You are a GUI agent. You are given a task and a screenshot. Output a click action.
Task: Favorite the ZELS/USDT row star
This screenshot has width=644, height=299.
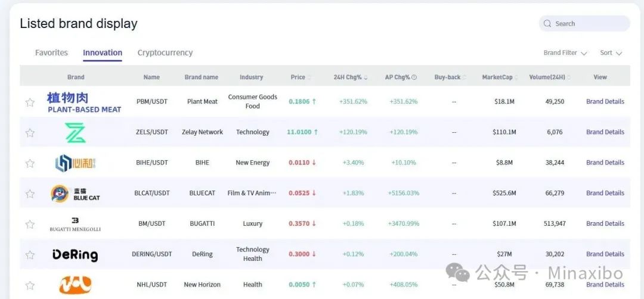(30, 133)
